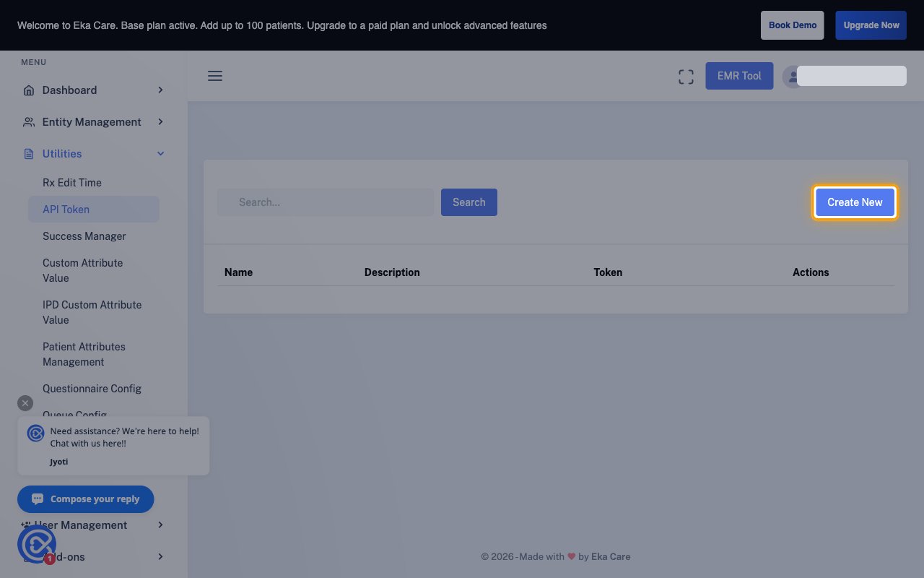Open Rx Edit Time utility
924x578 pixels.
point(72,183)
